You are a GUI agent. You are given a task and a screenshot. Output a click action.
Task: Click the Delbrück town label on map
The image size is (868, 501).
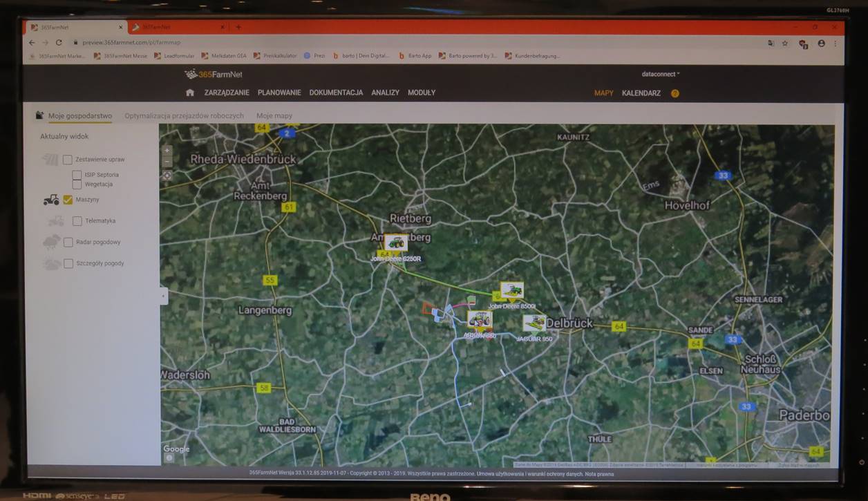pos(569,323)
